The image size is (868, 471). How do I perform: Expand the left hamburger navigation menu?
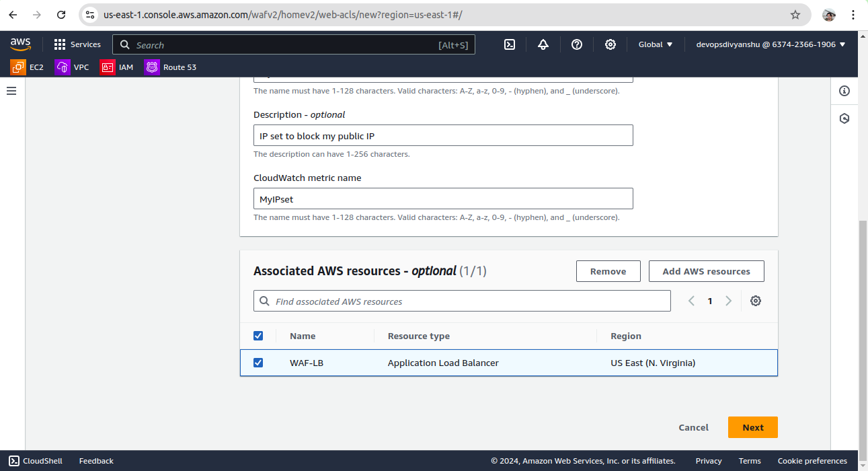click(11, 91)
